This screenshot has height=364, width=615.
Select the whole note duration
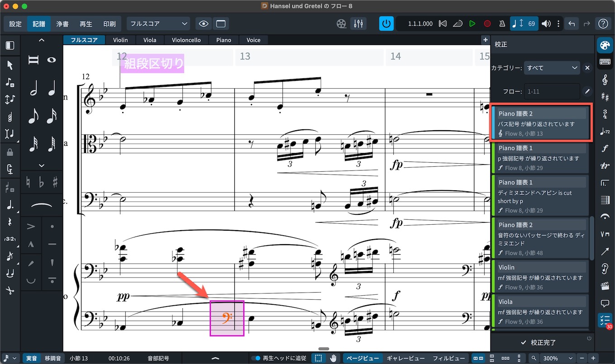click(52, 60)
